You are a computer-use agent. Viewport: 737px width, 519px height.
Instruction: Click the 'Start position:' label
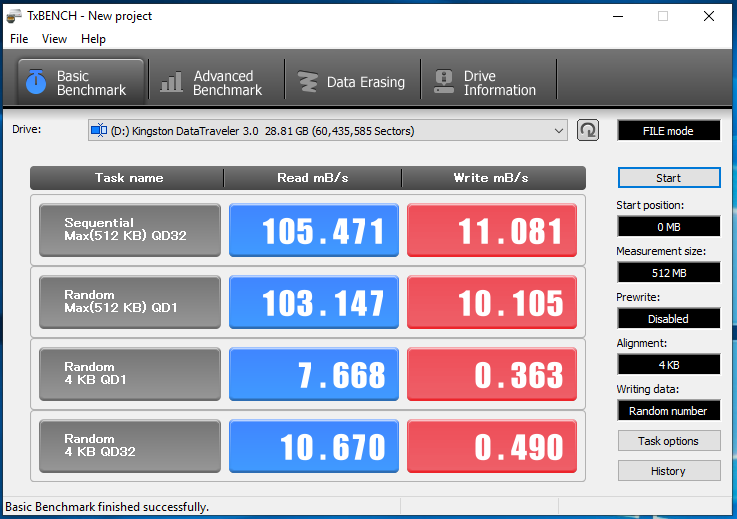(650, 205)
